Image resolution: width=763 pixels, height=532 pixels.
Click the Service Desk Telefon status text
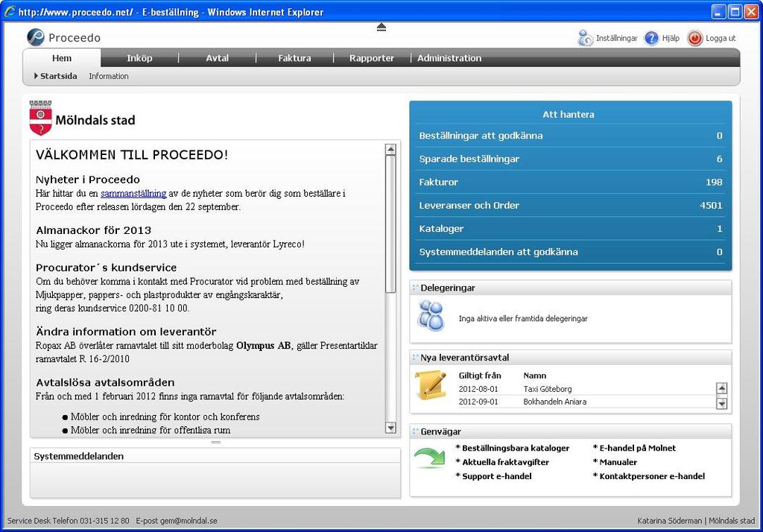tap(68, 520)
